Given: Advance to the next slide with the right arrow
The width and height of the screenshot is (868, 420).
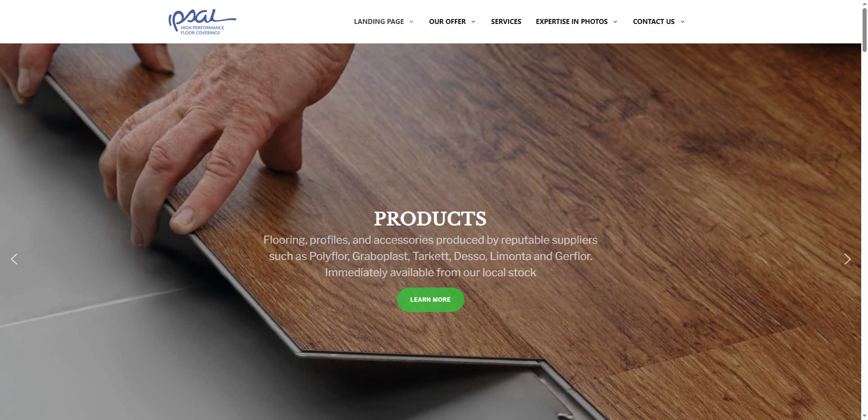Looking at the screenshot, I should point(847,259).
